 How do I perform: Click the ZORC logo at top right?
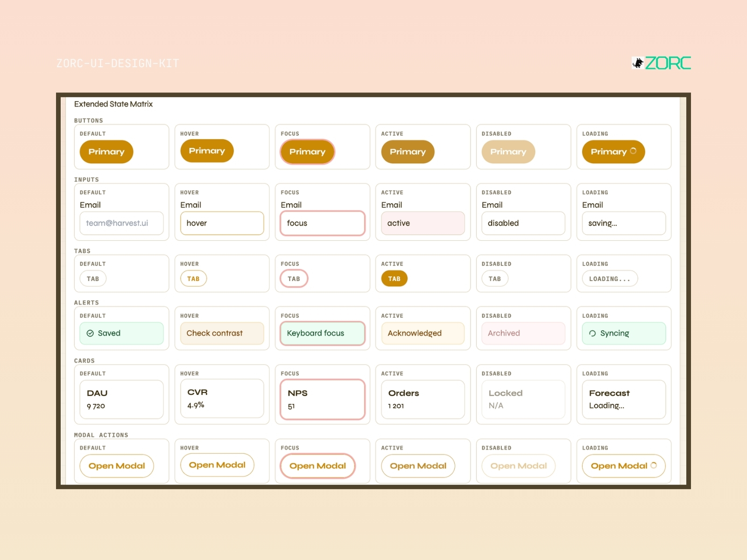(x=661, y=63)
